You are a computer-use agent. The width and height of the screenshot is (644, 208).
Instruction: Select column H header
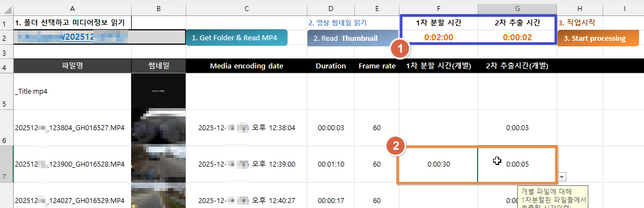coord(580,8)
